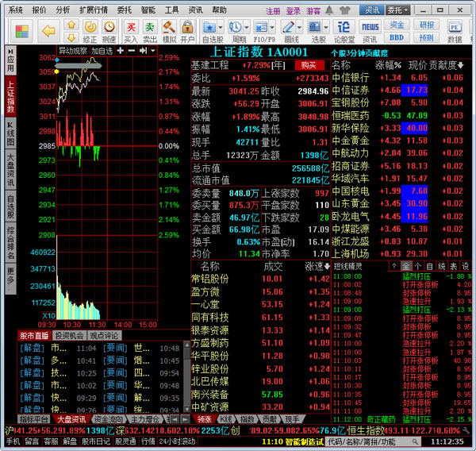The height and width of the screenshot is (451, 476).
Task: Click the question mark in 短线精灵 panel
Action: (x=393, y=267)
